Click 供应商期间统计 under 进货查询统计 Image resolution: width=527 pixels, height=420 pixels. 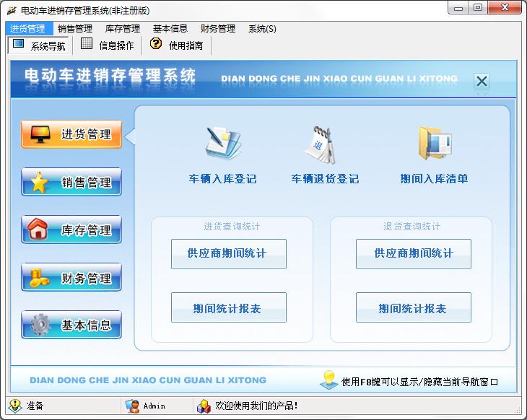tap(229, 254)
